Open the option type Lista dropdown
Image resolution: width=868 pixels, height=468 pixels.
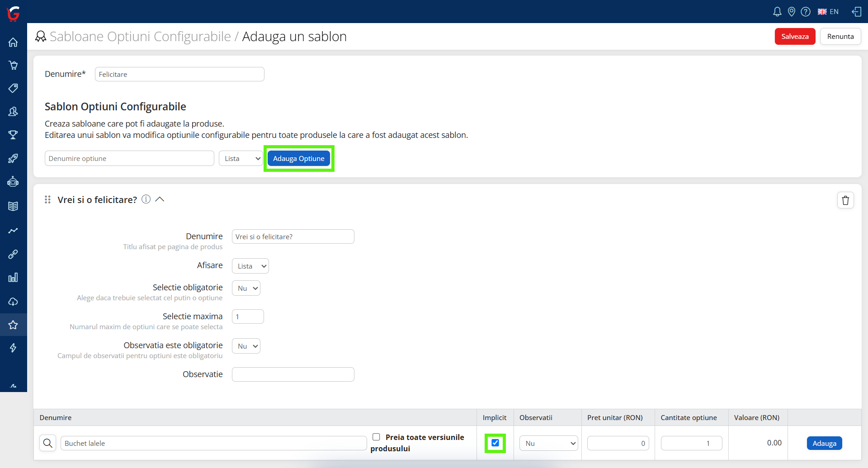241,159
